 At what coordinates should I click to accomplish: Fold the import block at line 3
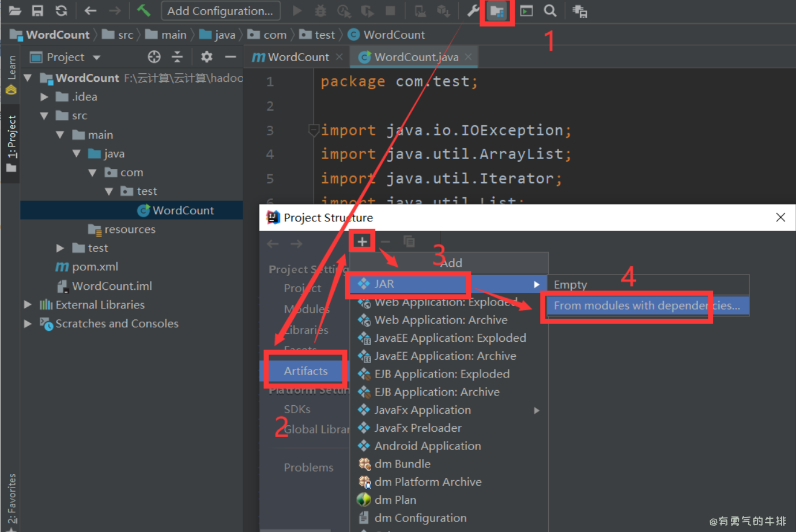pyautogui.click(x=314, y=131)
